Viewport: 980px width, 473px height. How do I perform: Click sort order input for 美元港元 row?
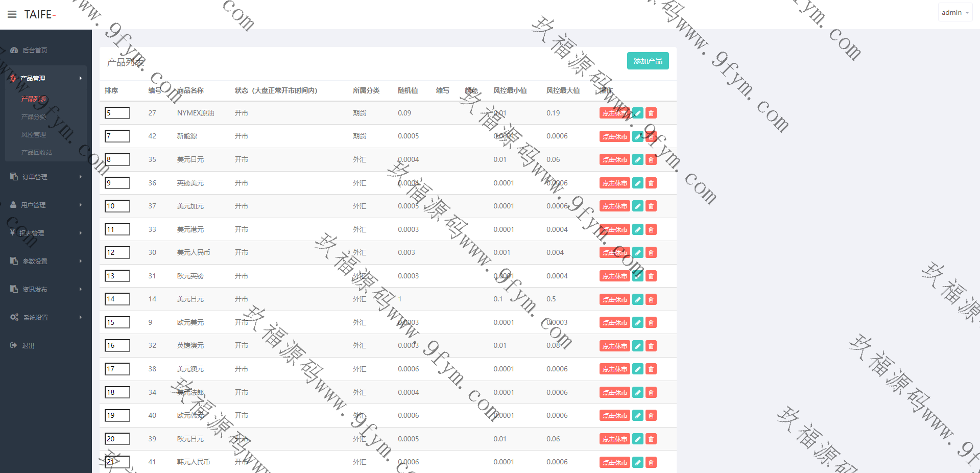(x=117, y=229)
